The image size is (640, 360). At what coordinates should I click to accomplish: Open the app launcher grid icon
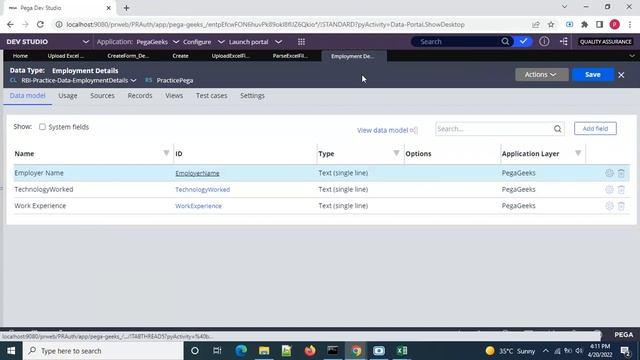click(x=301, y=42)
